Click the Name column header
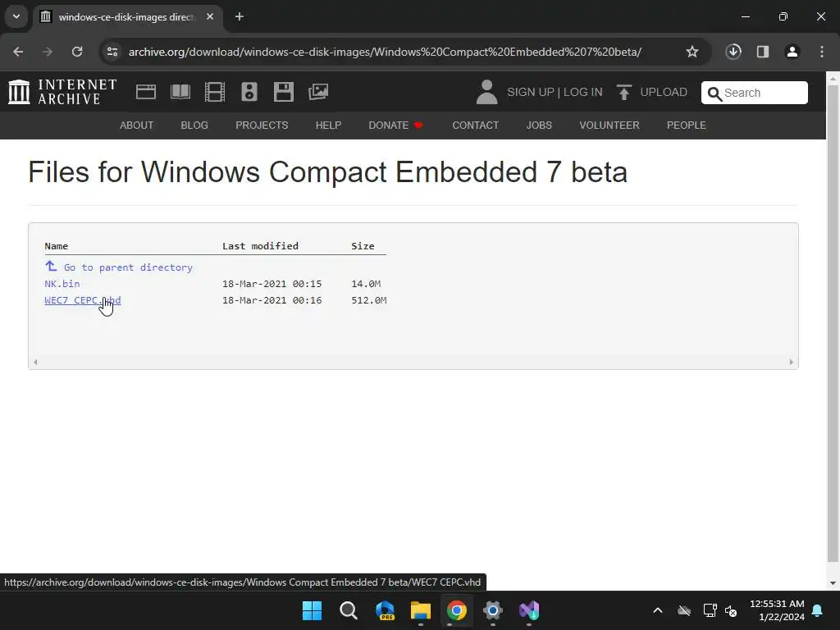Screen dimensions: 840x630 tap(57, 246)
